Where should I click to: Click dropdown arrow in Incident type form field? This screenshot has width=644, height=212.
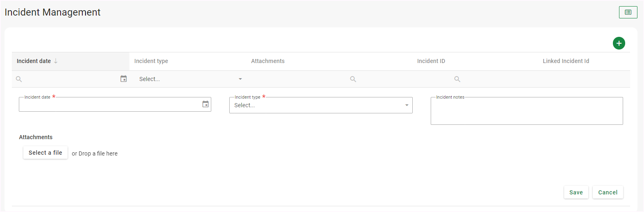click(x=407, y=105)
